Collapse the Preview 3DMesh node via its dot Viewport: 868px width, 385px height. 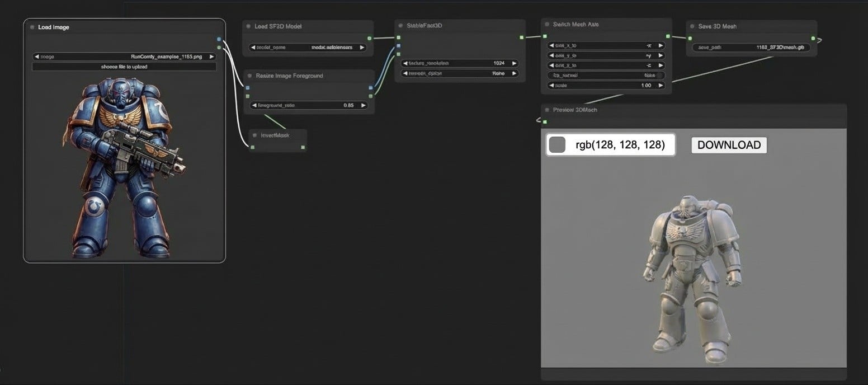[547, 110]
